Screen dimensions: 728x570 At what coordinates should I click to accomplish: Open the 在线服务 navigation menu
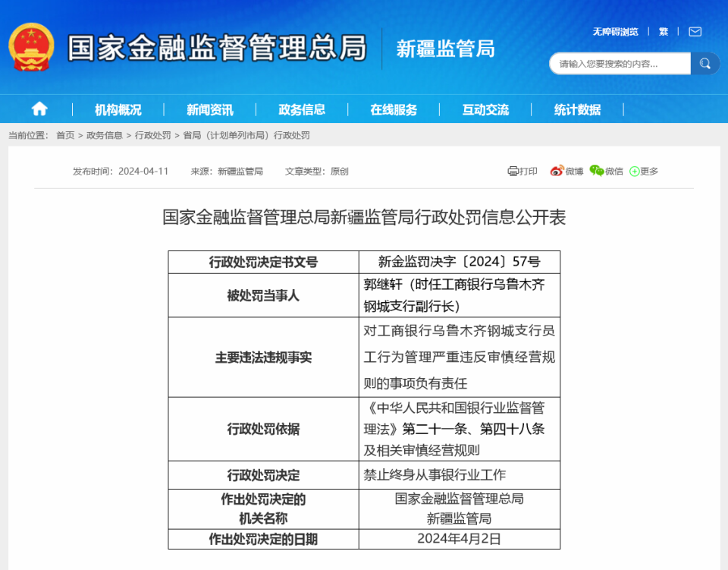394,109
